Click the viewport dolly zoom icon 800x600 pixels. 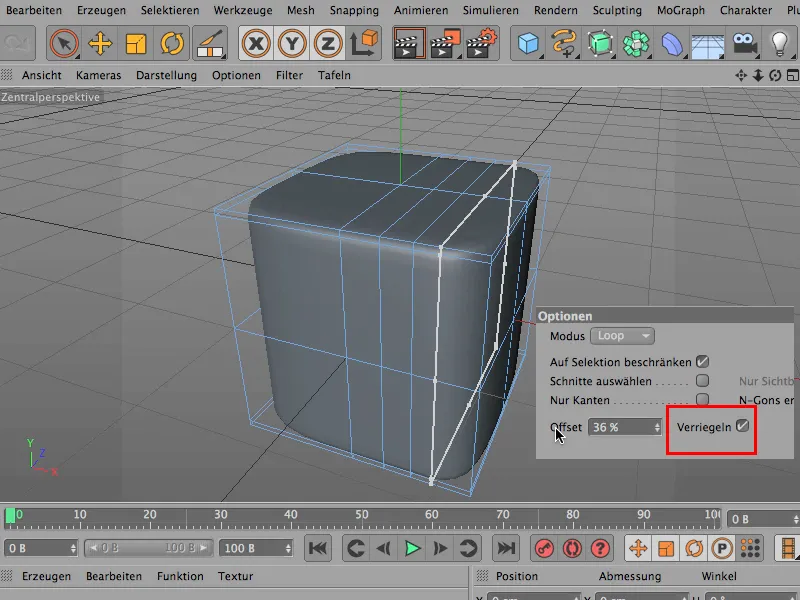pyautogui.click(x=758, y=76)
